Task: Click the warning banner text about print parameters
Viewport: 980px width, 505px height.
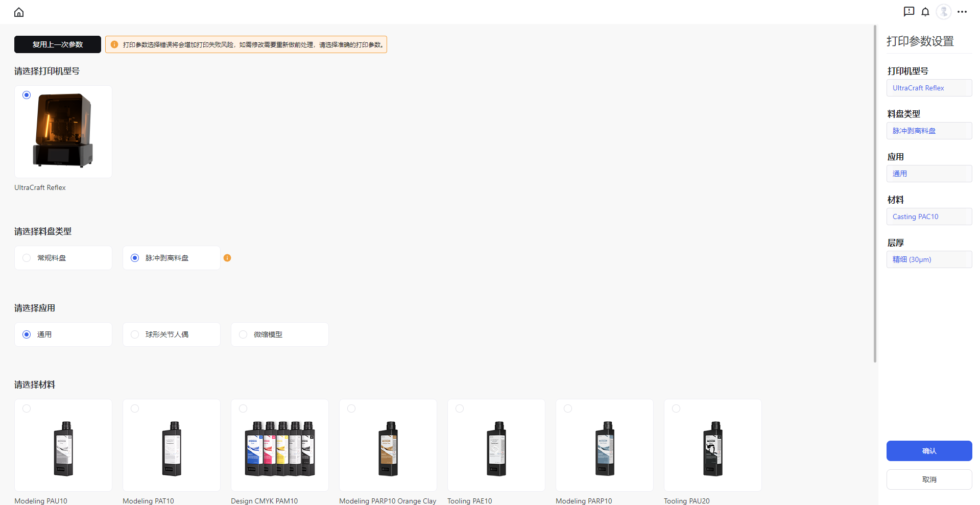Action: click(253, 45)
